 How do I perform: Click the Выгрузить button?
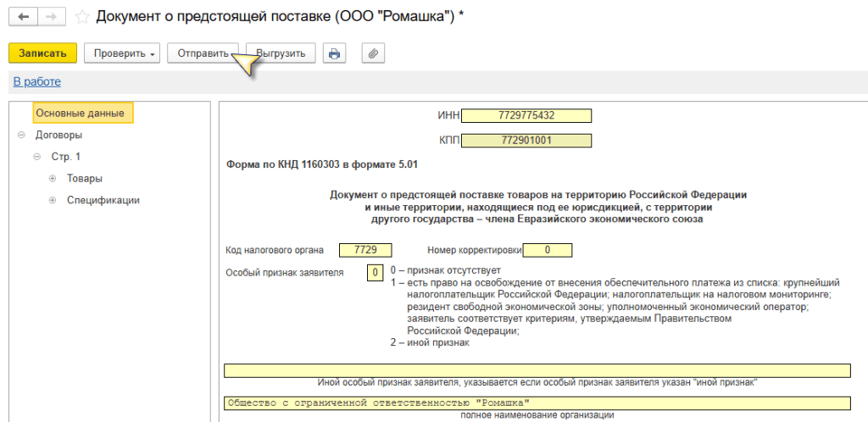(281, 53)
